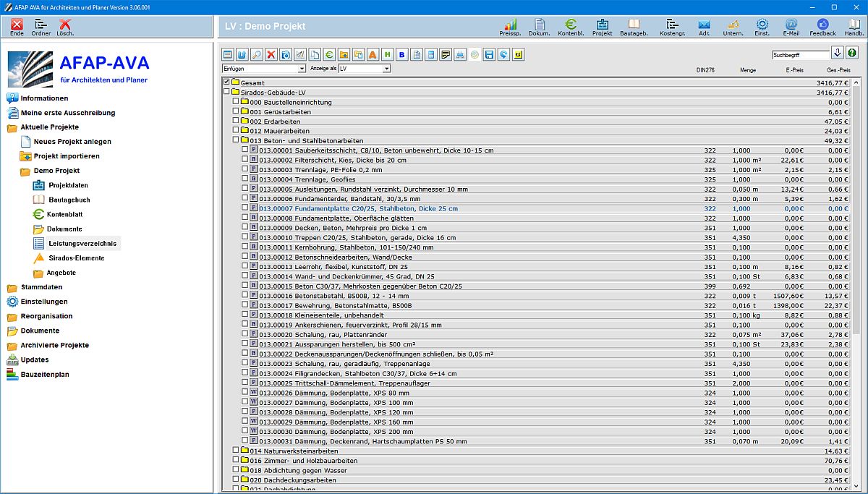
Task: Open Bauzeitenplan in the sidebar
Action: [38, 374]
